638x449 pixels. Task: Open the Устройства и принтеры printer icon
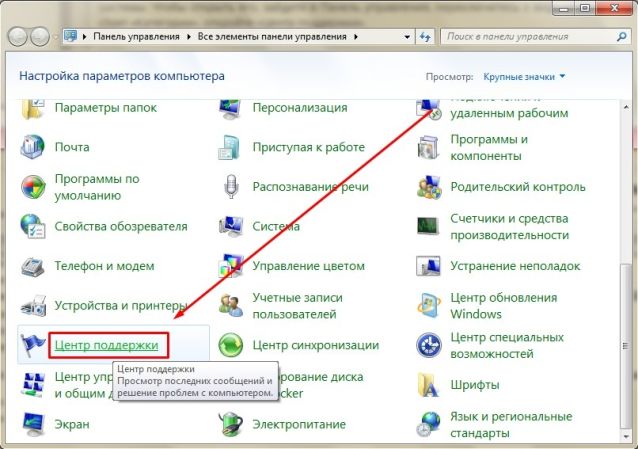pos(34,306)
